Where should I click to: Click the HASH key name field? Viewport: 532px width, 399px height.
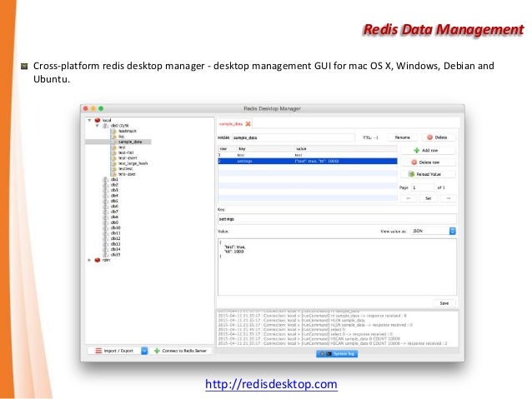click(x=294, y=137)
